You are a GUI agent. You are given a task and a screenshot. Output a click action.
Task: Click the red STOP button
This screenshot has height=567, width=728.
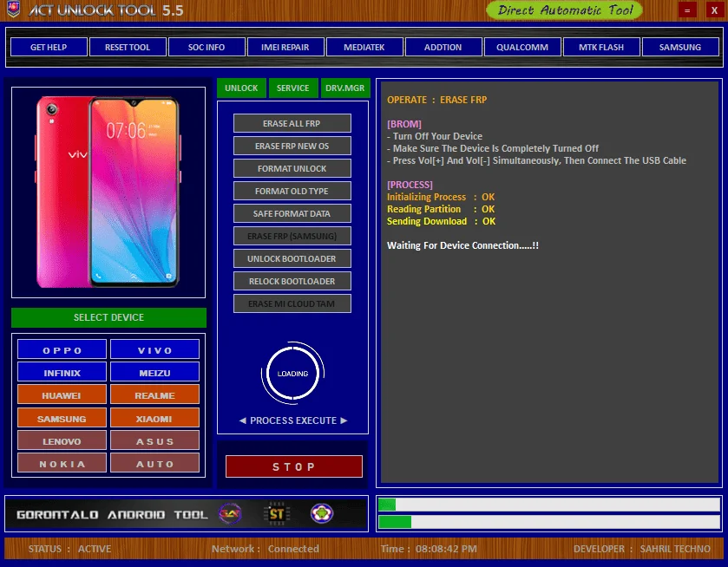pos(294,466)
